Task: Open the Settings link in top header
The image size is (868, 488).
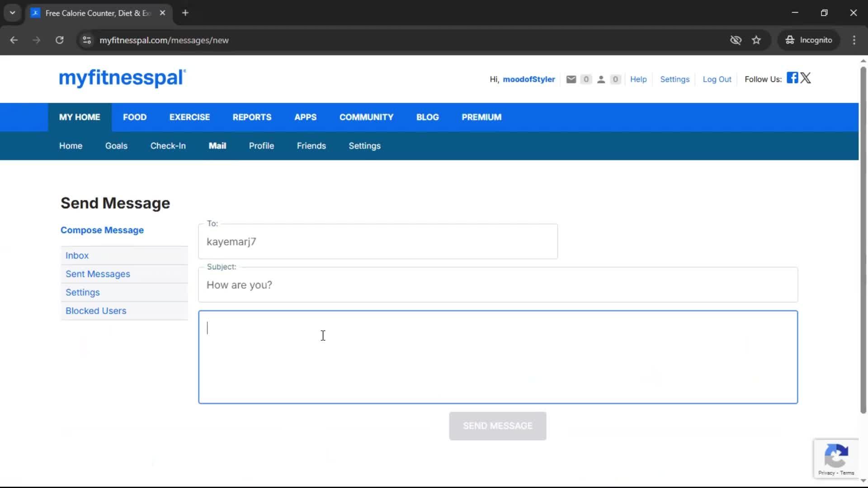Action: (675, 79)
